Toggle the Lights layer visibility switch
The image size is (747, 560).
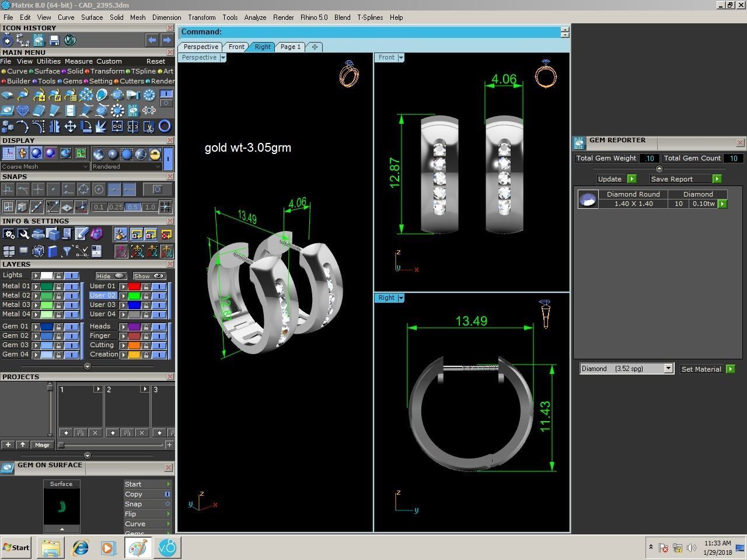[71, 275]
